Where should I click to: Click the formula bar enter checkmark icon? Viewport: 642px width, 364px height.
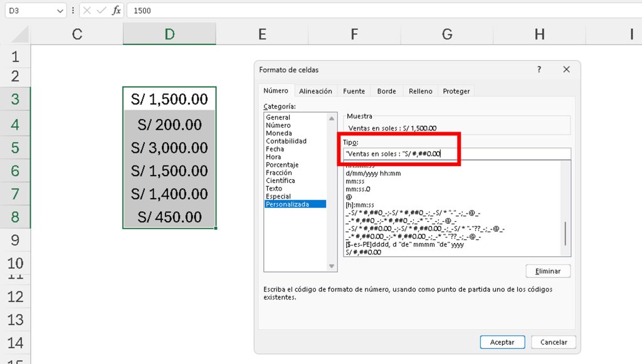(x=101, y=11)
